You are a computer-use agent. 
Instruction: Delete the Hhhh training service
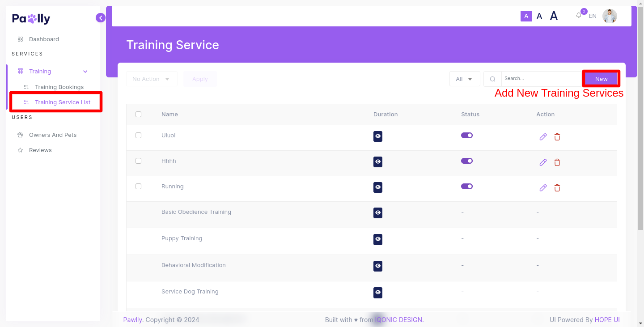[557, 162]
